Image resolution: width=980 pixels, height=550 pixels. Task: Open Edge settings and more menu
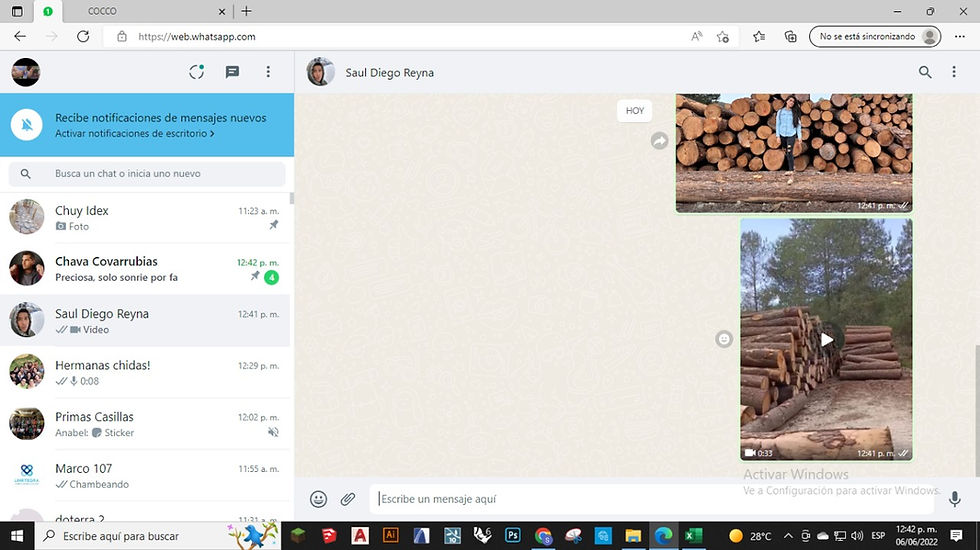click(960, 36)
